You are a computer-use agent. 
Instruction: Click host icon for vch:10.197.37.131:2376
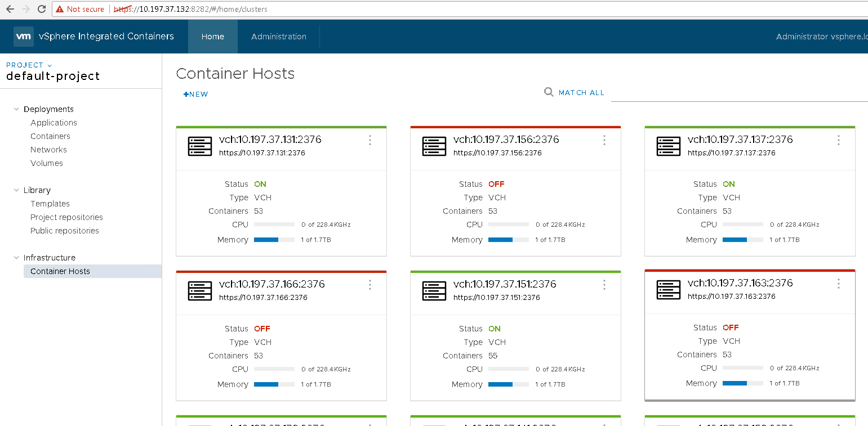coord(199,146)
